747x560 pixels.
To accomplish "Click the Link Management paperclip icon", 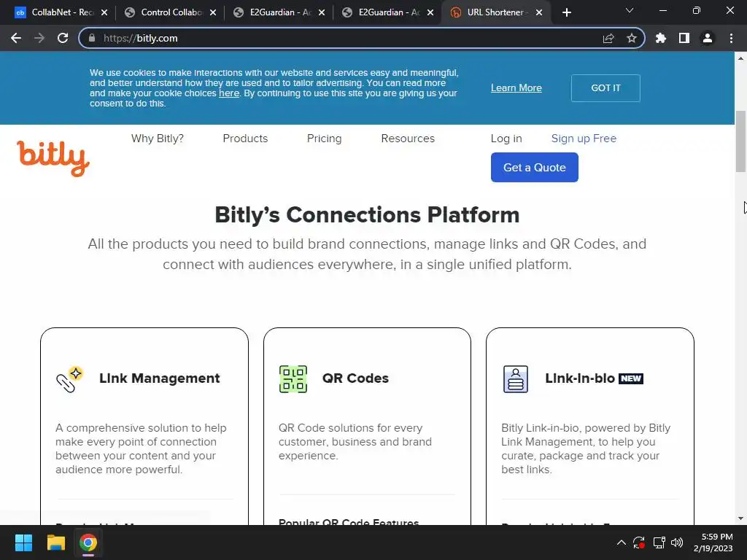I will [x=69, y=379].
